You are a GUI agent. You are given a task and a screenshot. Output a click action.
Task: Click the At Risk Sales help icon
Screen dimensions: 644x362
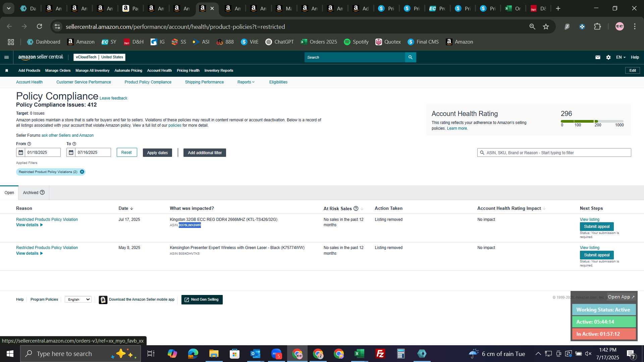click(356, 208)
